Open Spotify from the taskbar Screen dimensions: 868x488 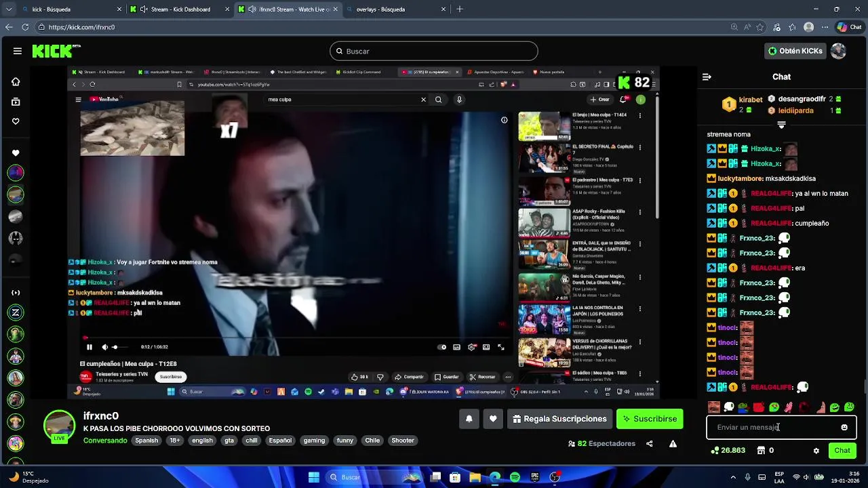[x=515, y=477]
